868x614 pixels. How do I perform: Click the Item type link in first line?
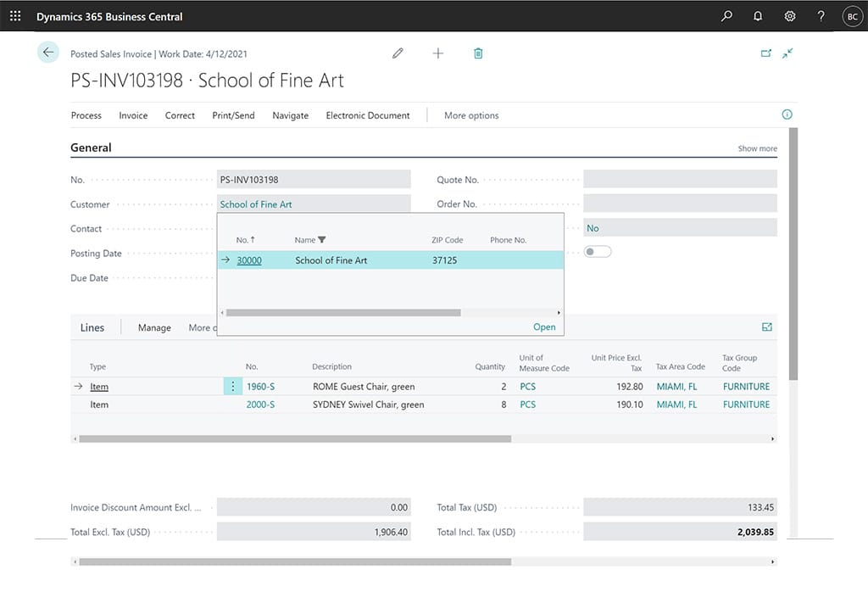(x=99, y=387)
